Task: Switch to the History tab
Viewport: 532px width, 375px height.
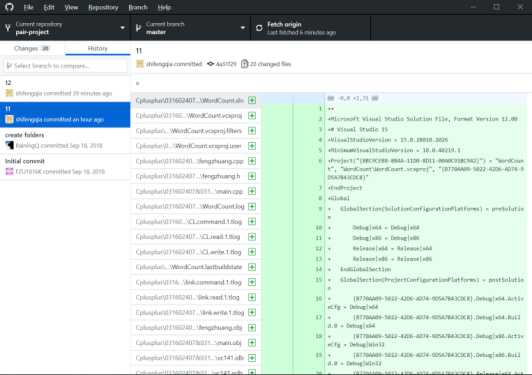Action: click(x=98, y=48)
